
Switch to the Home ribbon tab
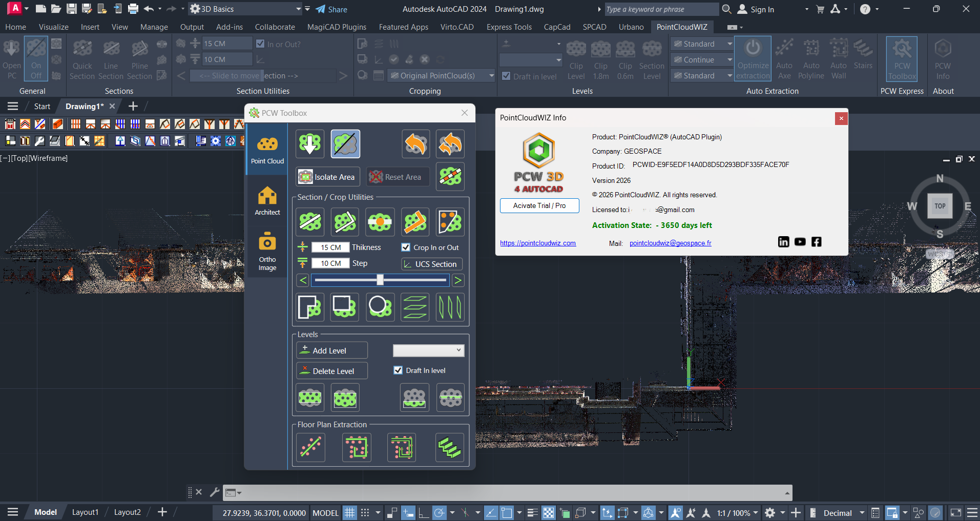(16, 27)
